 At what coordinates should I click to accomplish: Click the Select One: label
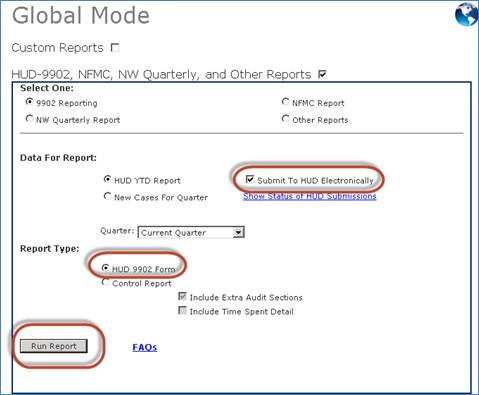point(47,88)
